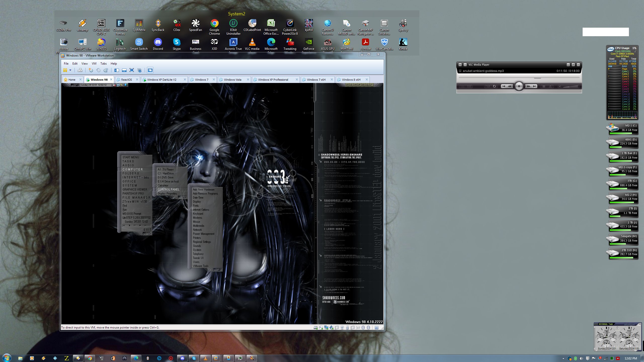Open the Discord desktop icon

(x=158, y=44)
